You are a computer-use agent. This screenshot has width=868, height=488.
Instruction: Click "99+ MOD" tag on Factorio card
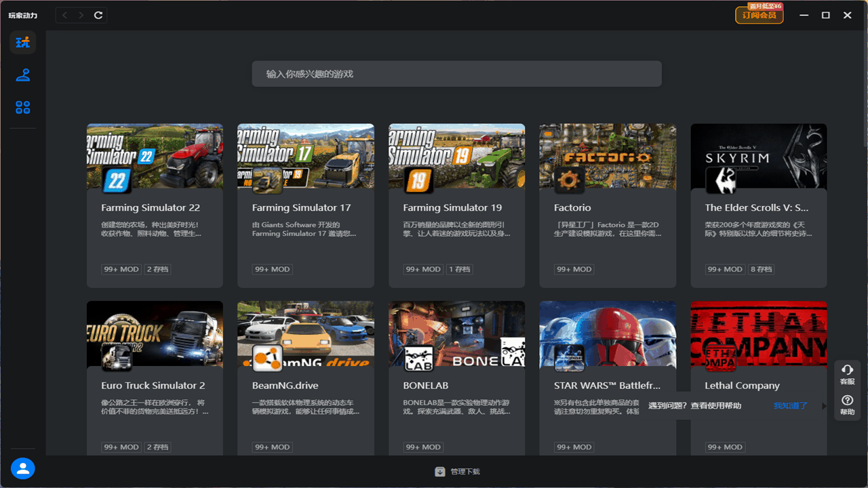tap(574, 269)
